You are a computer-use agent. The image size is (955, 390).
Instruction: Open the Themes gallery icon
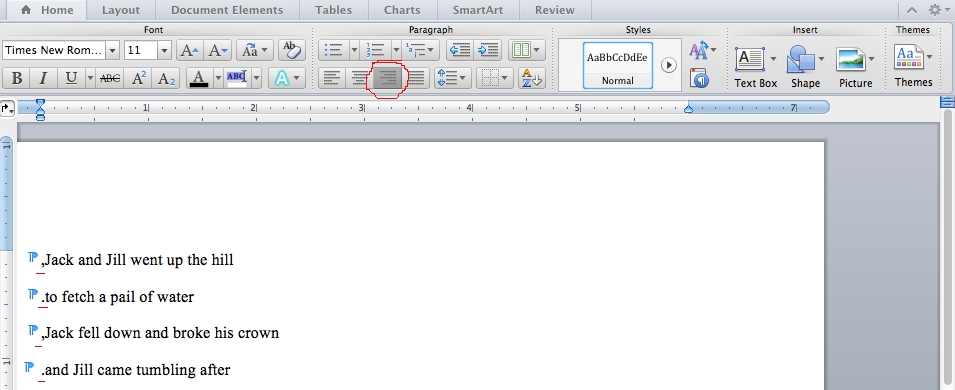click(x=909, y=58)
